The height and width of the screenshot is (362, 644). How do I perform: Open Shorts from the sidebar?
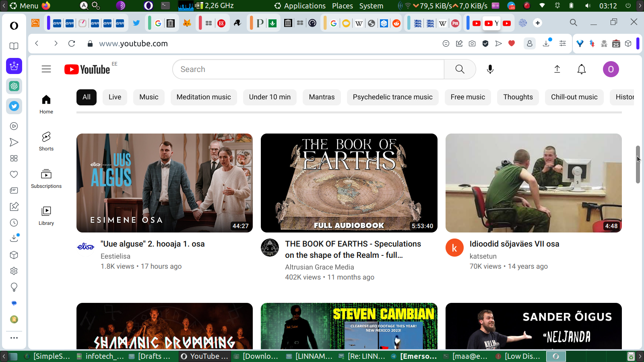pos(46,141)
